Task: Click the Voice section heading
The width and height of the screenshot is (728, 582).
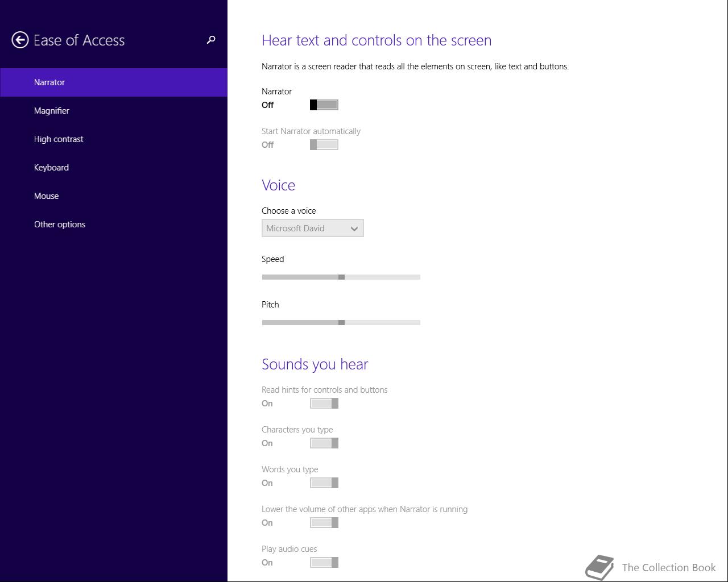Action: (278, 185)
